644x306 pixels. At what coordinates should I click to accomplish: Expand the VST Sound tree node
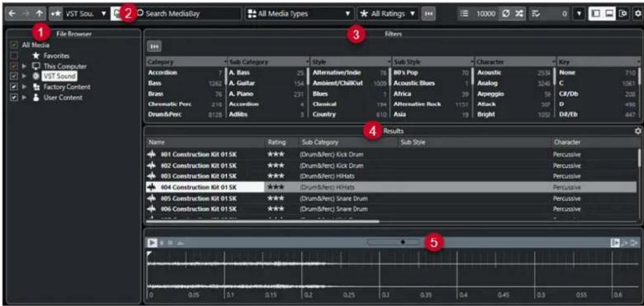pyautogui.click(x=24, y=76)
